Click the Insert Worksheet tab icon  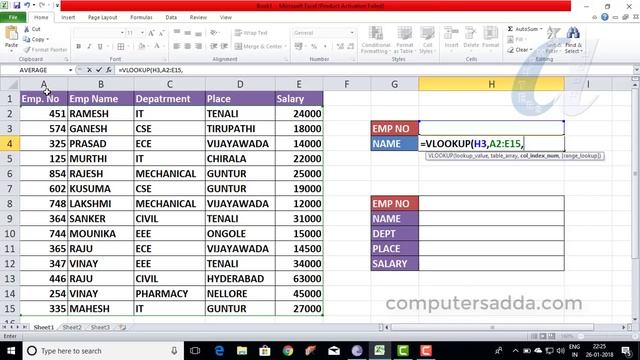point(122,327)
